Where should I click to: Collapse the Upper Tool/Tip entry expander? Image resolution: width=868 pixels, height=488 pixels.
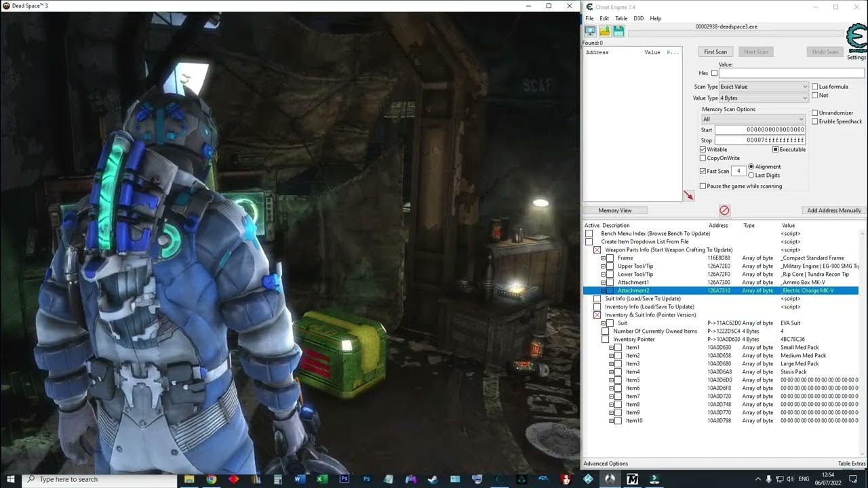604,266
